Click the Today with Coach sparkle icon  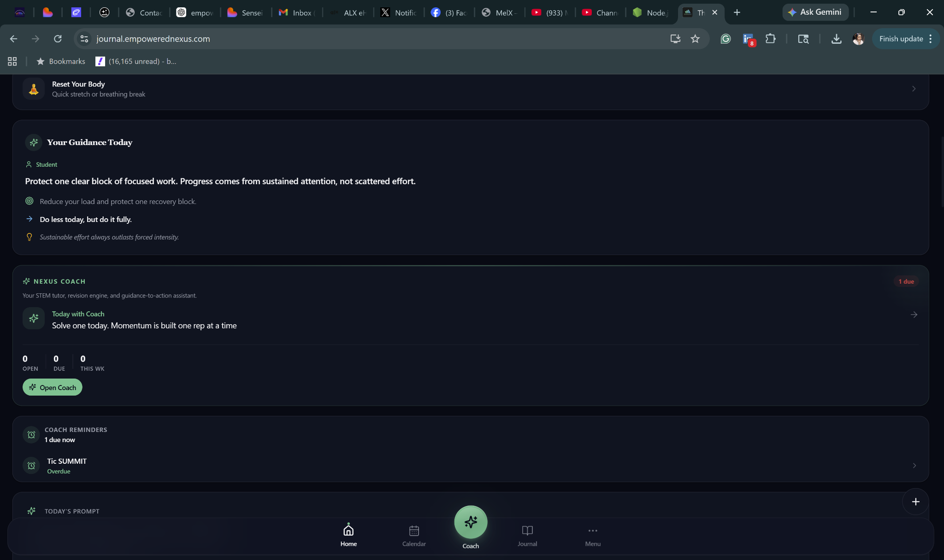tap(34, 318)
